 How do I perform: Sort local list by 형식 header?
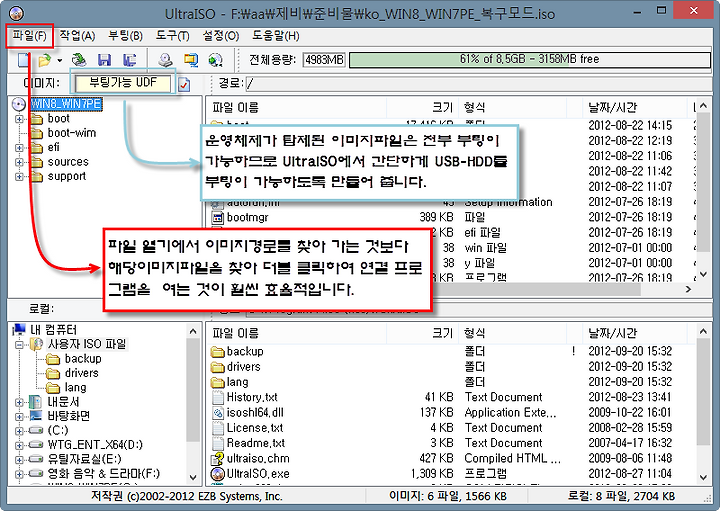click(512, 333)
